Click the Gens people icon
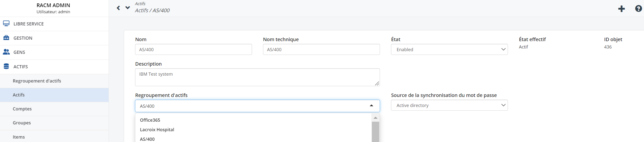 [x=6, y=52]
